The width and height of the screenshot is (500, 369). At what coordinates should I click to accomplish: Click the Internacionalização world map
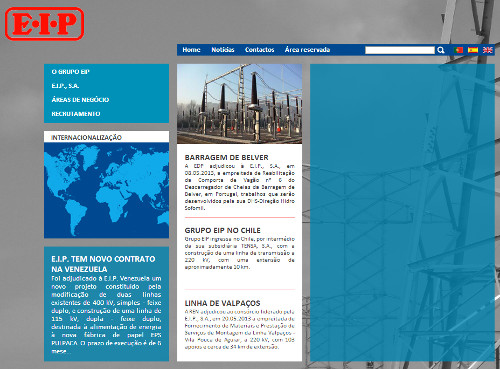point(106,190)
